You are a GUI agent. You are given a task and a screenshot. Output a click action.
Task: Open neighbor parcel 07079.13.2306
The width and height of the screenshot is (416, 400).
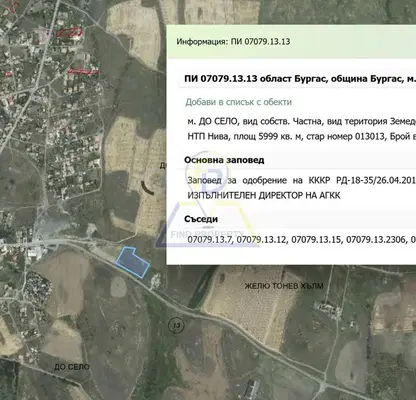coord(377,239)
